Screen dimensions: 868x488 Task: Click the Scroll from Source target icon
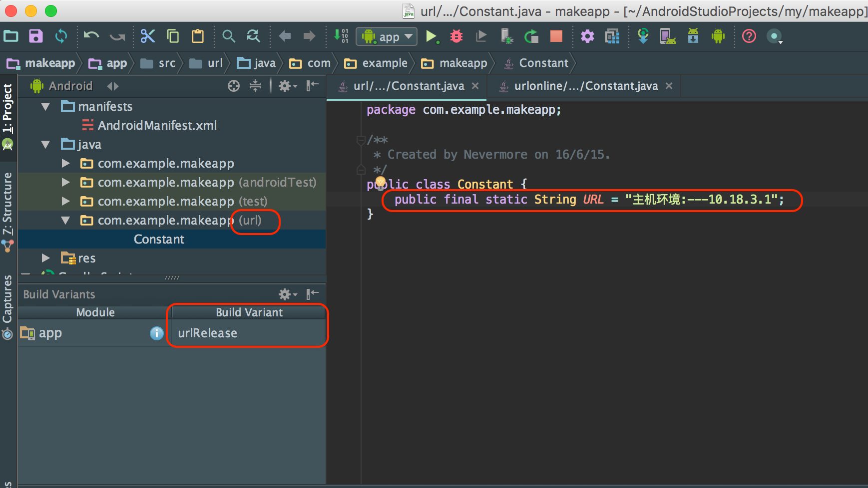[x=234, y=86]
